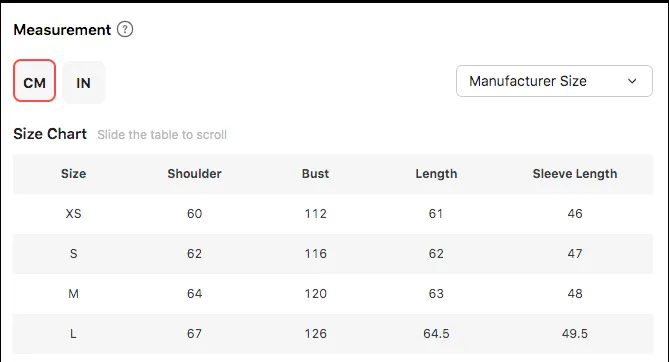This screenshot has height=362, width=669.
Task: Click the XS size row label
Action: (x=73, y=213)
